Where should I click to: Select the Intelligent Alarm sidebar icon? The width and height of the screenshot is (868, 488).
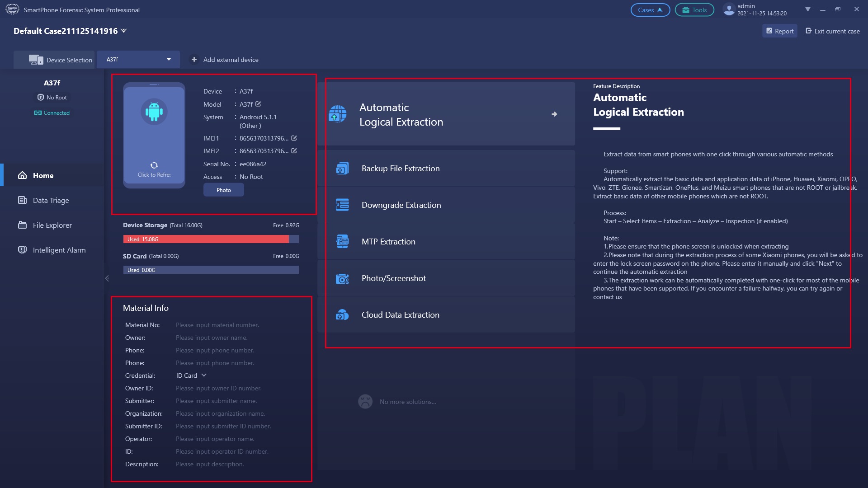21,250
